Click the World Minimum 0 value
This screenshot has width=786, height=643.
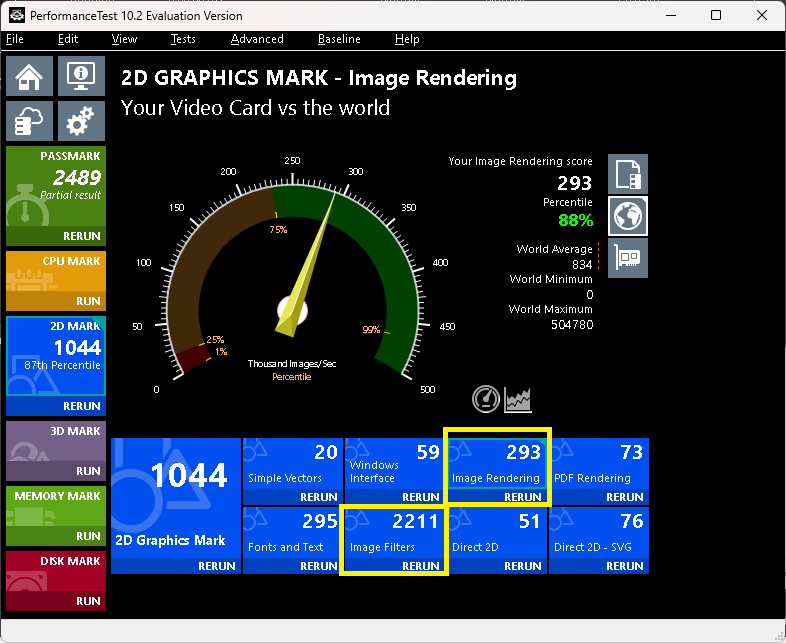coord(590,295)
